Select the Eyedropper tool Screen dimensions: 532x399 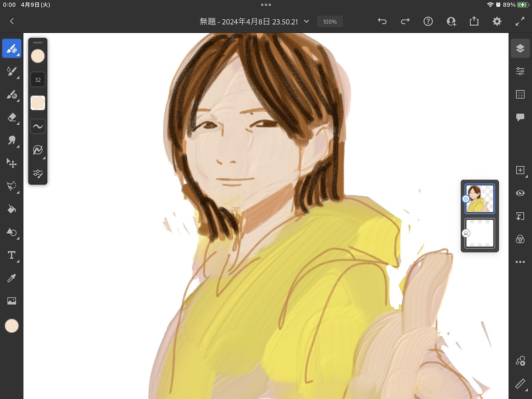(x=12, y=278)
